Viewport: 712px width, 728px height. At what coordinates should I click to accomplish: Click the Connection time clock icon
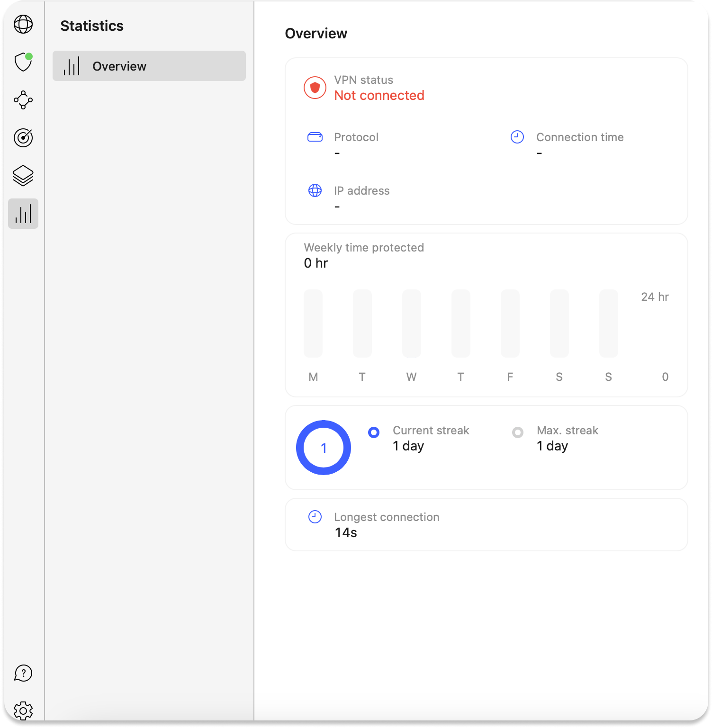coord(517,137)
